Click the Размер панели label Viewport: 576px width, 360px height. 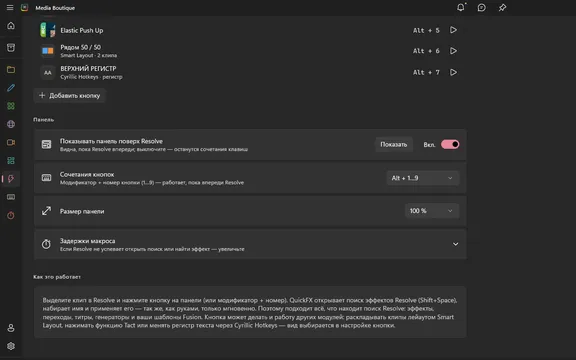coord(82,211)
